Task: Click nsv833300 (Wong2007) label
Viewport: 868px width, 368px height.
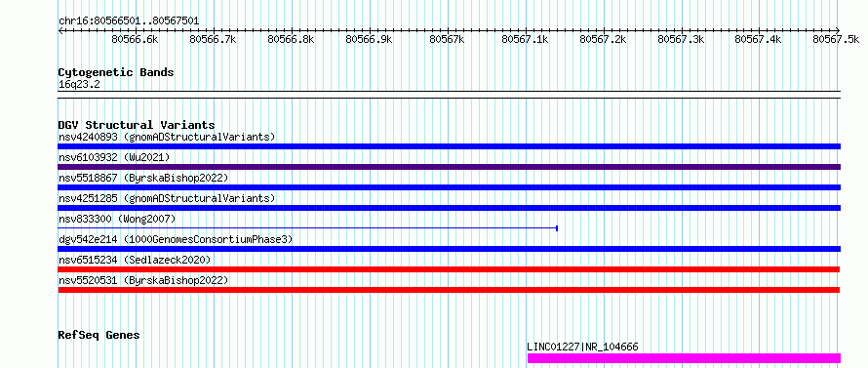Action: pyautogui.click(x=117, y=219)
